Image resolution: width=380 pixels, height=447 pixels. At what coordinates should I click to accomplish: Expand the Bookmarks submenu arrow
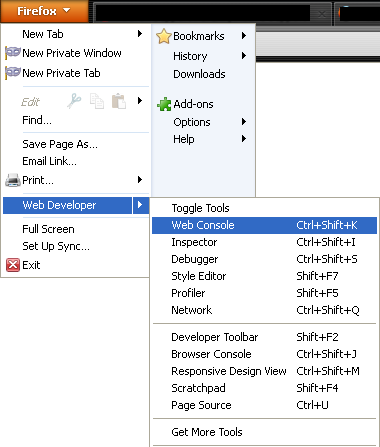click(x=244, y=36)
